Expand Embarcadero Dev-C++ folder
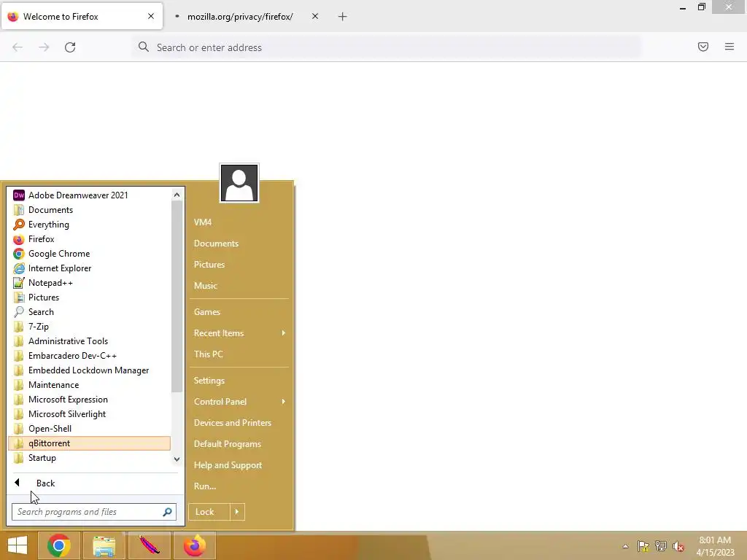 [x=89, y=356]
